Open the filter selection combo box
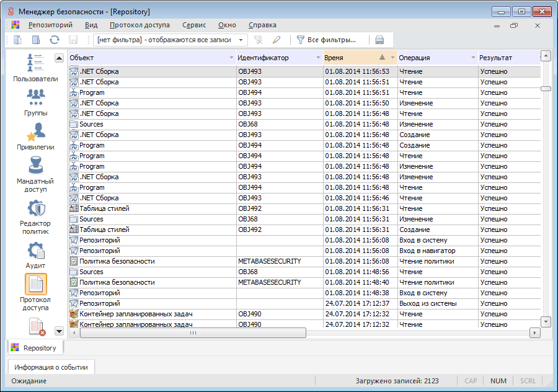This screenshot has height=392, width=558. click(170, 40)
